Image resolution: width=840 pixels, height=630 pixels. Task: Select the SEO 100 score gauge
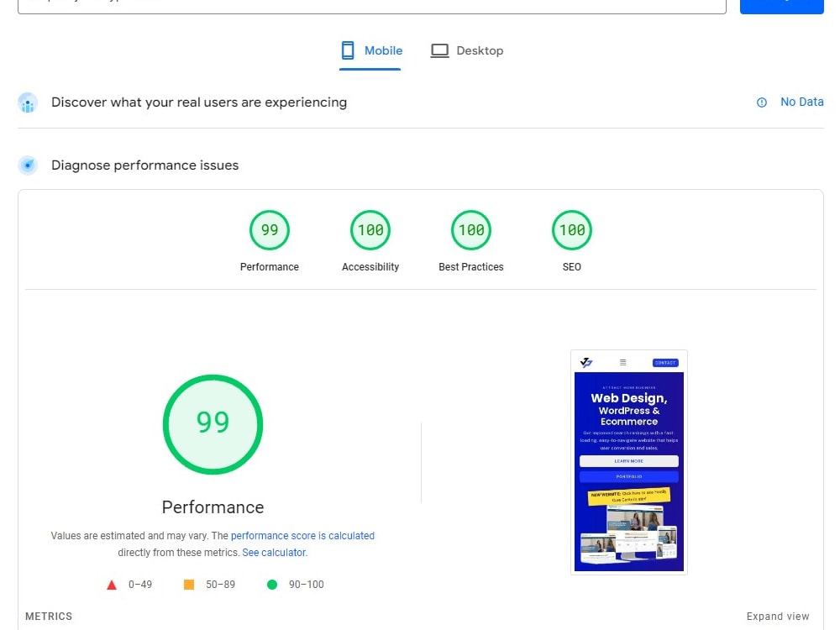point(571,230)
